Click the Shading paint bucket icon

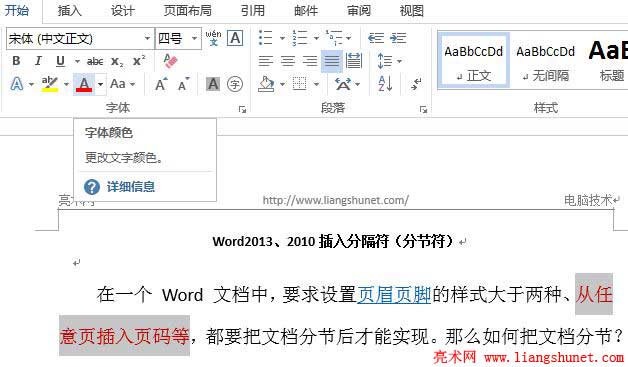(266, 84)
